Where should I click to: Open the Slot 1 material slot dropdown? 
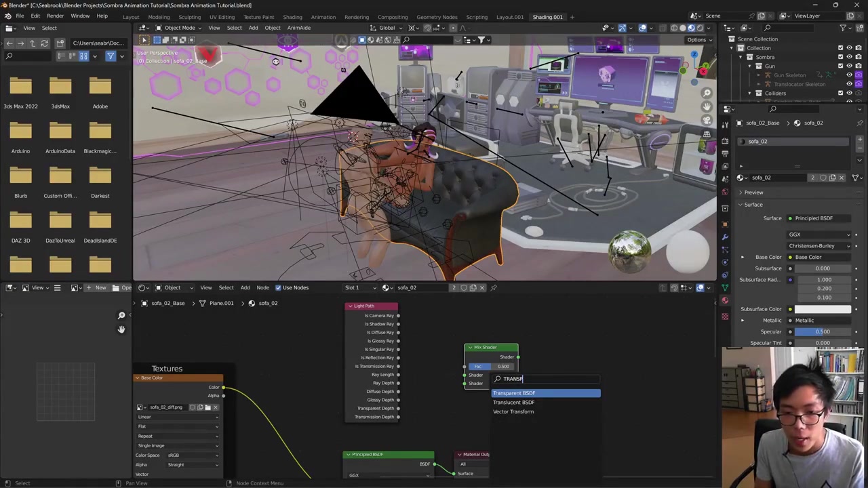point(359,287)
